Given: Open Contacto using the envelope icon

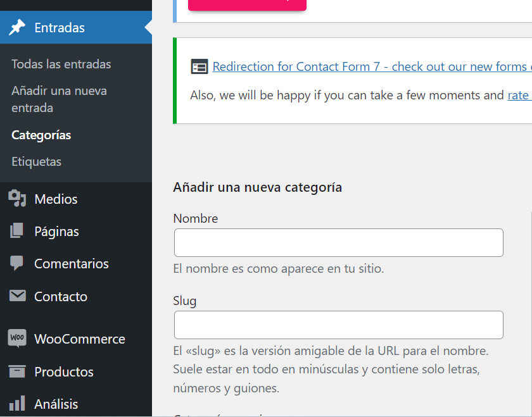Looking at the screenshot, I should (x=17, y=296).
